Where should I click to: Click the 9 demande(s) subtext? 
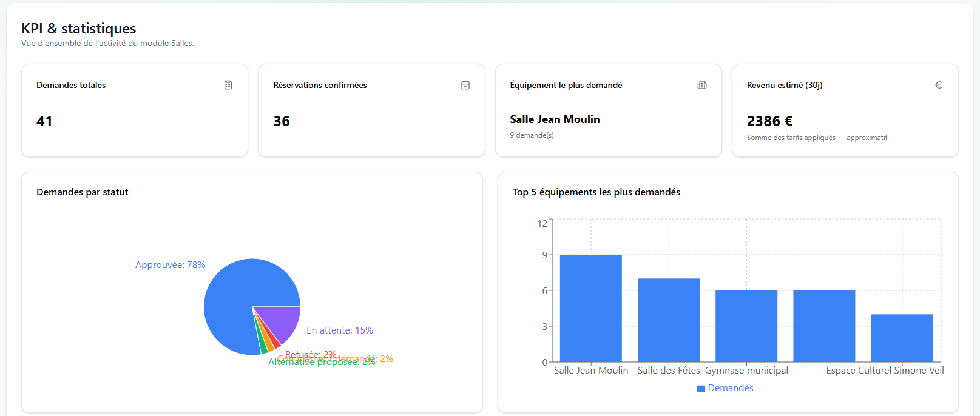[x=532, y=135]
